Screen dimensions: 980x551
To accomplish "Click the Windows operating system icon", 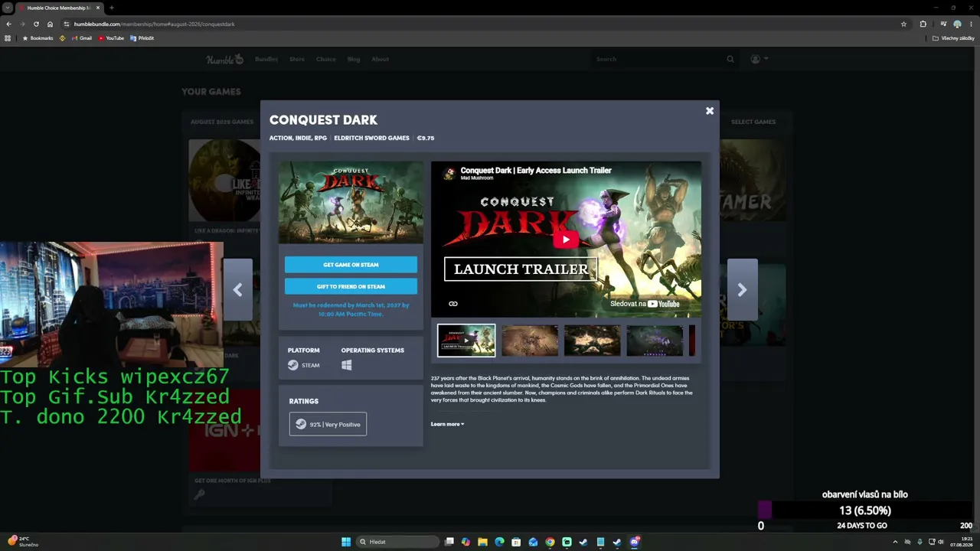I will point(346,365).
